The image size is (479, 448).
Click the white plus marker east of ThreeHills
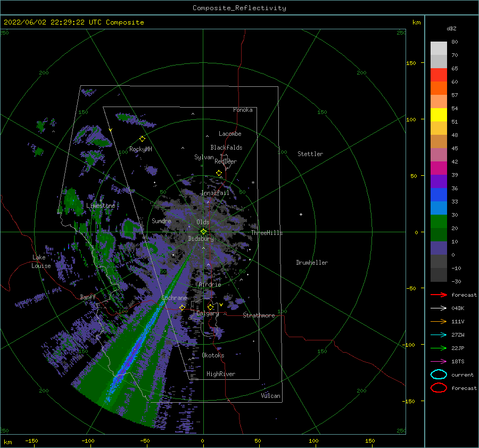[301, 214]
